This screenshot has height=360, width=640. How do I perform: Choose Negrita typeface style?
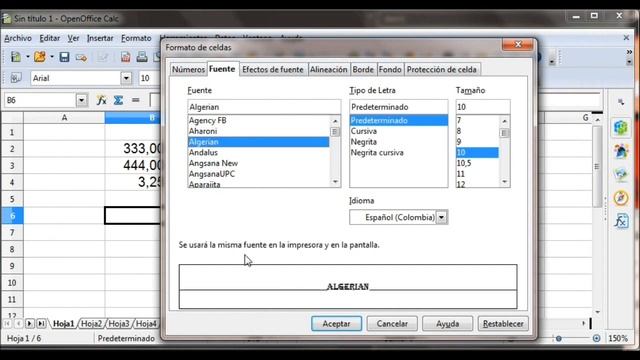coord(398,142)
